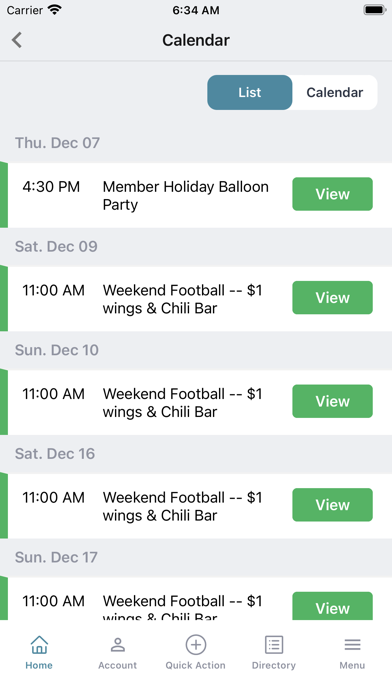The image size is (392, 696).
Task: Tap the Wi-Fi signal icon
Action: point(55,10)
